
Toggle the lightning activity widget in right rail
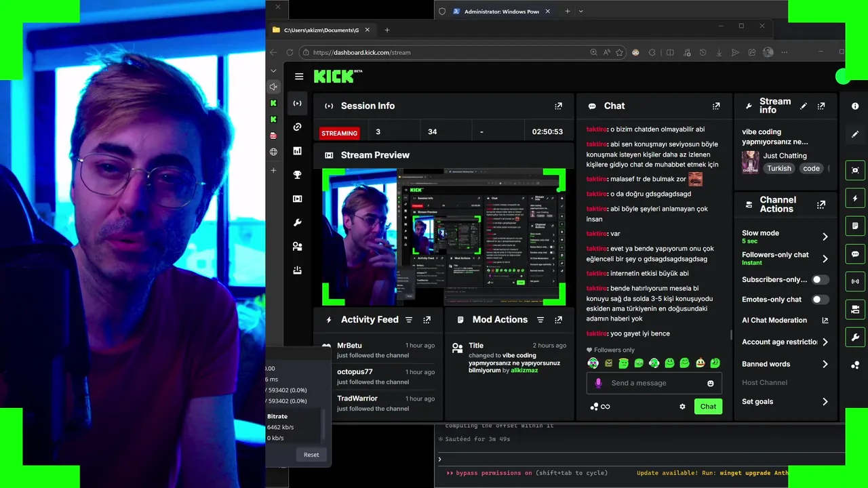(855, 198)
